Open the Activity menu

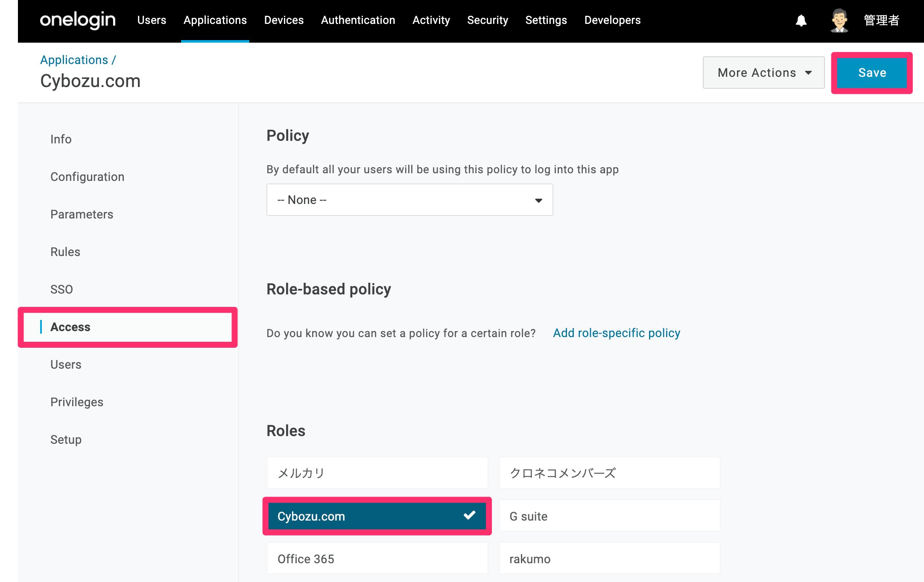431,20
